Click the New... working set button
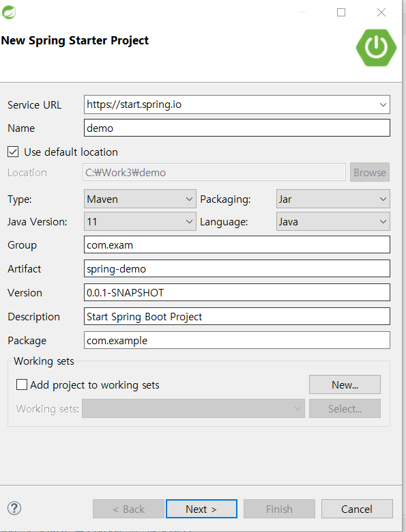The width and height of the screenshot is (406, 532). click(x=345, y=384)
